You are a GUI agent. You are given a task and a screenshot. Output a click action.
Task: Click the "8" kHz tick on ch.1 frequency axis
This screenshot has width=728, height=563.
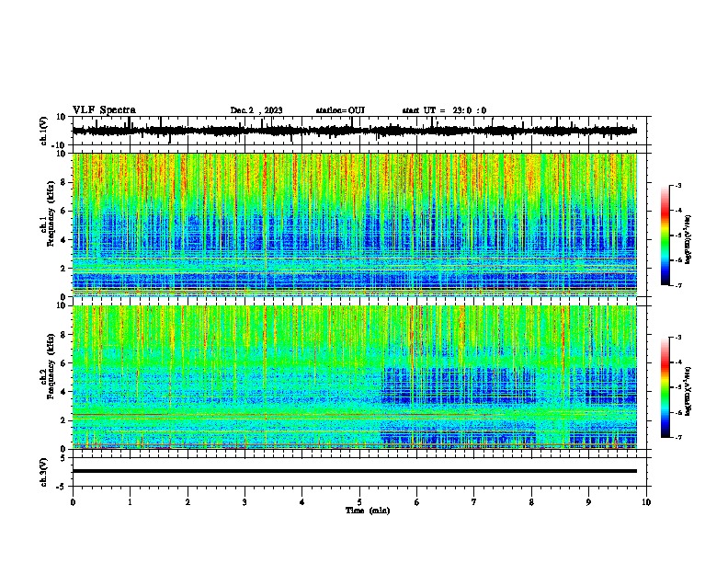[x=63, y=182]
